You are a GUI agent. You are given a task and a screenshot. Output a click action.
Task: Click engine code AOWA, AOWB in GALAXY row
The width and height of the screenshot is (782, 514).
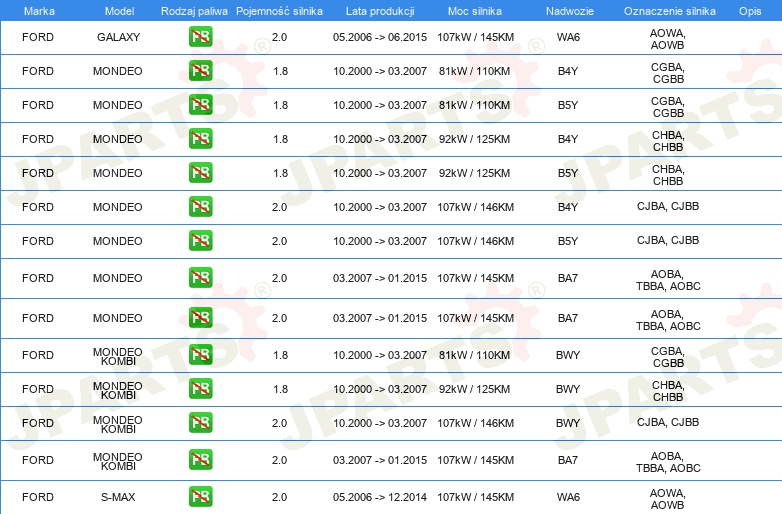pos(667,39)
